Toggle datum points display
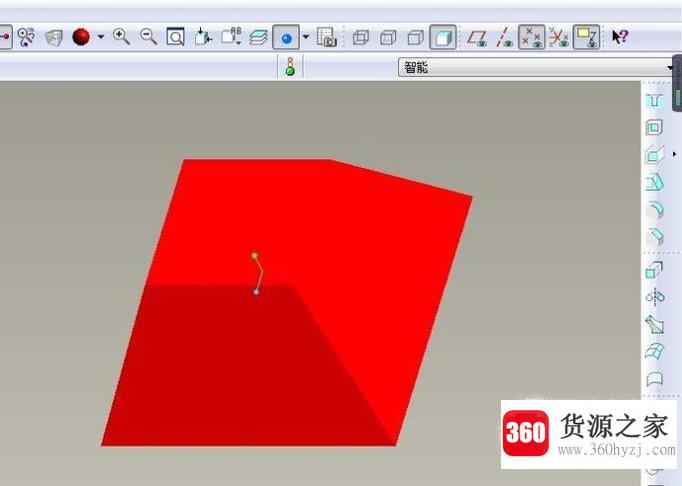The image size is (682, 486). (x=532, y=37)
